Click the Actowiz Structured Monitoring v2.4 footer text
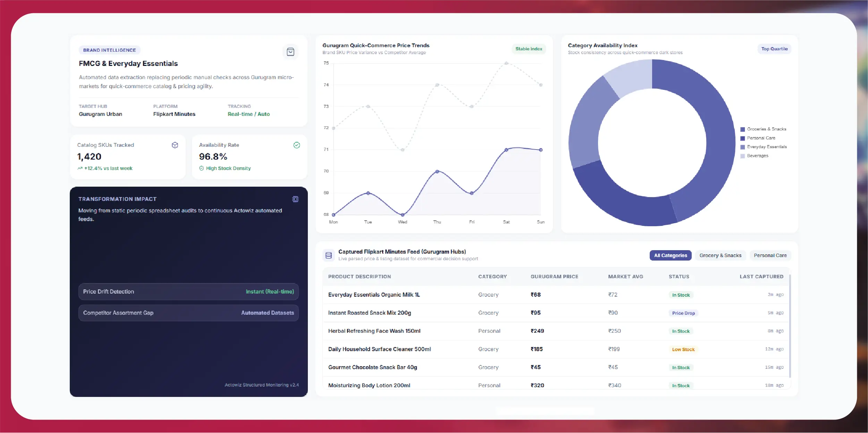 (262, 385)
